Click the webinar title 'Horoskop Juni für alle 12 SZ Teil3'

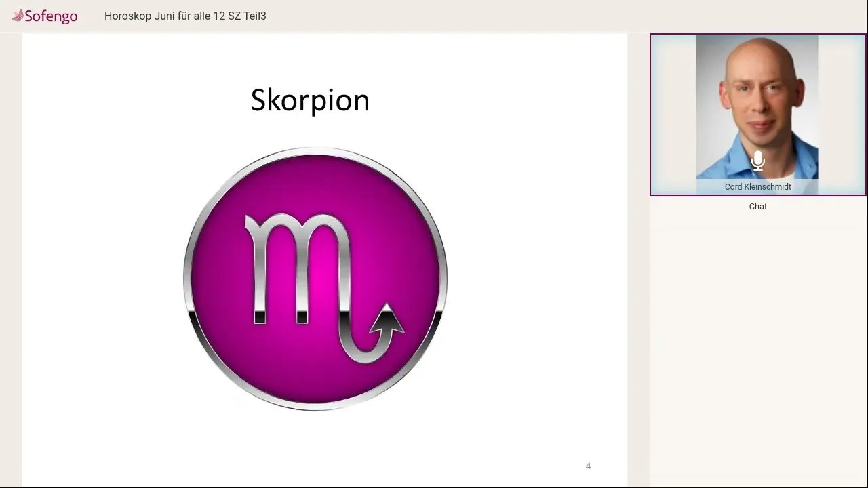point(185,16)
